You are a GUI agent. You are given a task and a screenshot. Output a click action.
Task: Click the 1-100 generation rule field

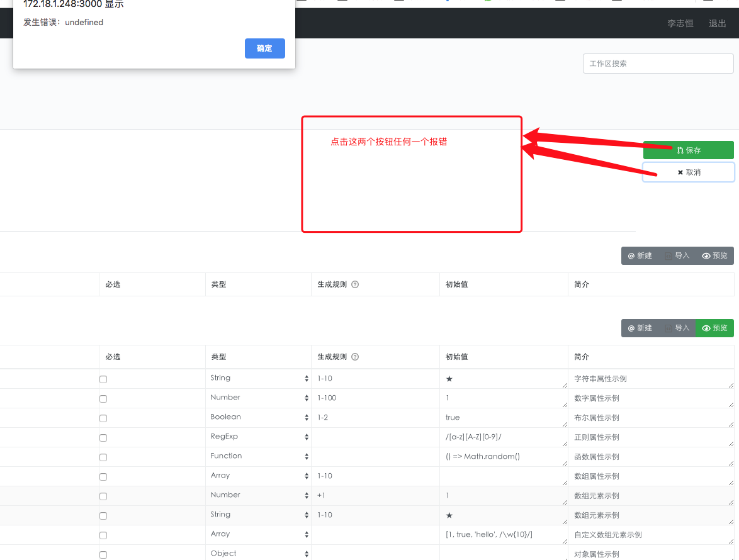click(375, 398)
